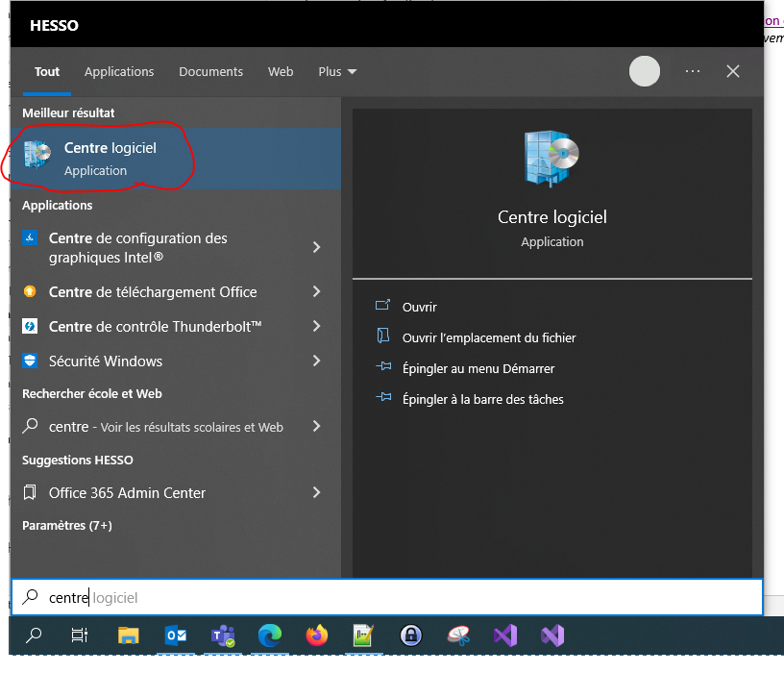Click the Suggestions HESSO heading

pyautogui.click(x=78, y=460)
